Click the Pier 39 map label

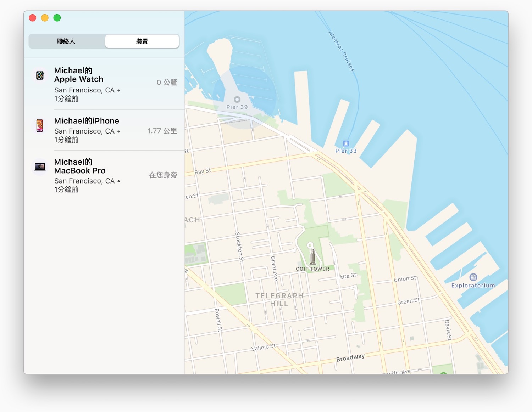237,107
